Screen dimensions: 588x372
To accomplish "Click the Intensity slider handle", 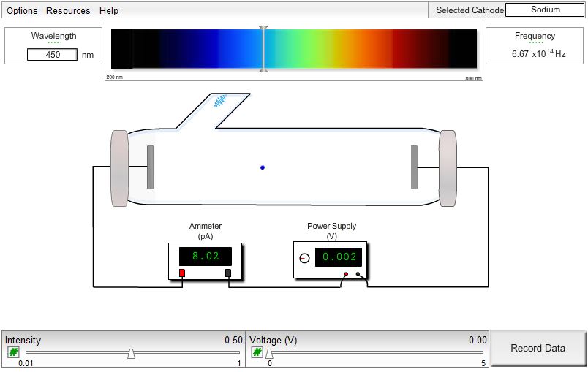I will click(131, 353).
